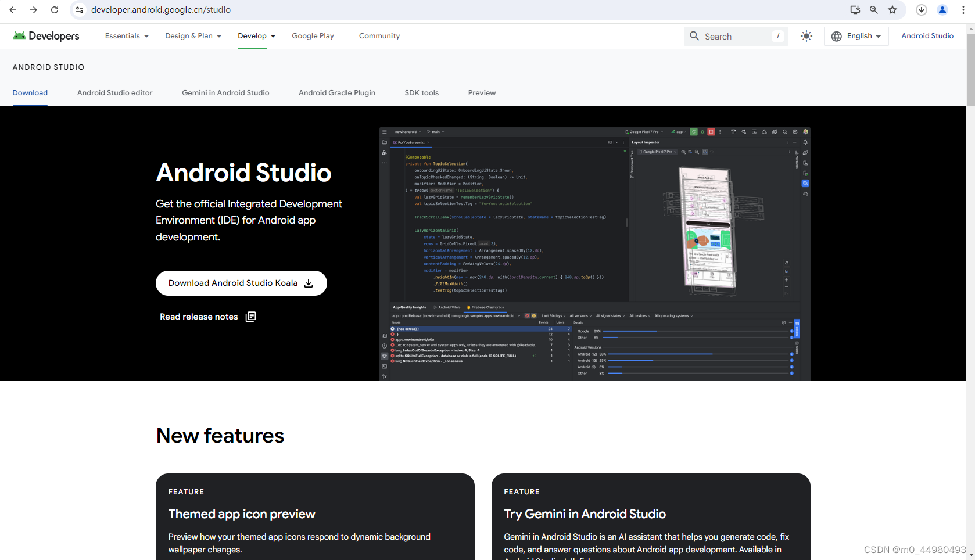Open the Community nav item
Screen dimensions: 975x560
(x=379, y=36)
